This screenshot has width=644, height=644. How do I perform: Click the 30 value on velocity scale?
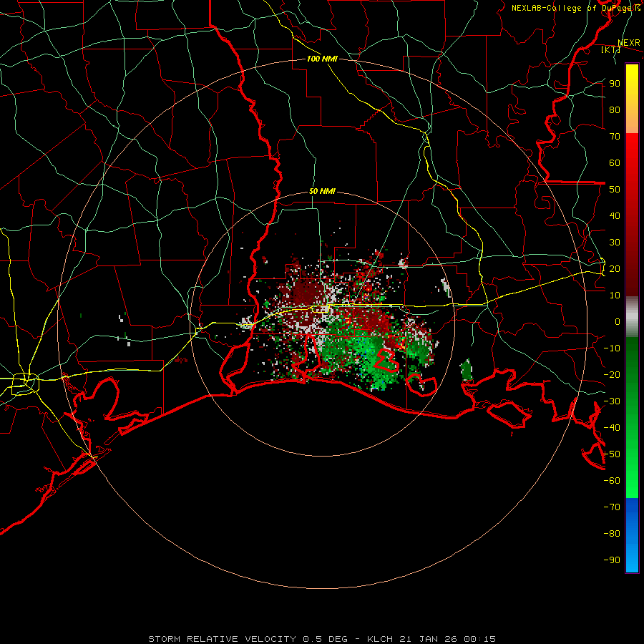click(x=615, y=243)
